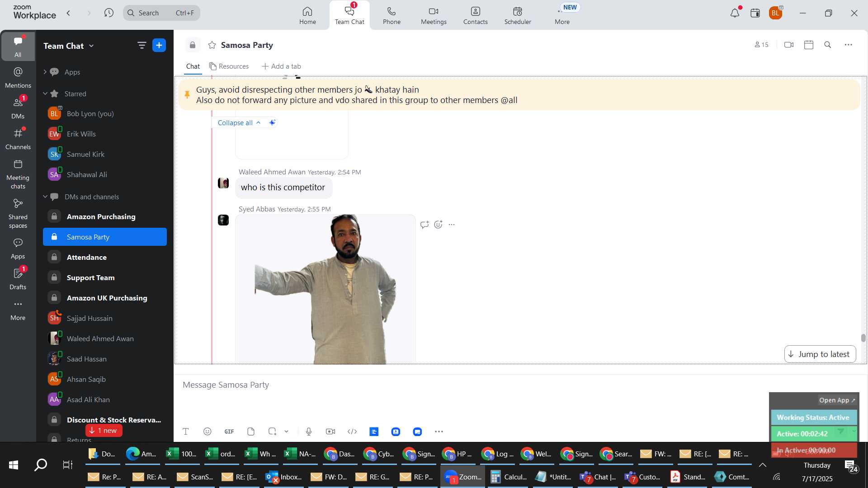Viewport: 868px width, 488px height.
Task: Open chat with Sajjad Hussain
Action: point(105,318)
